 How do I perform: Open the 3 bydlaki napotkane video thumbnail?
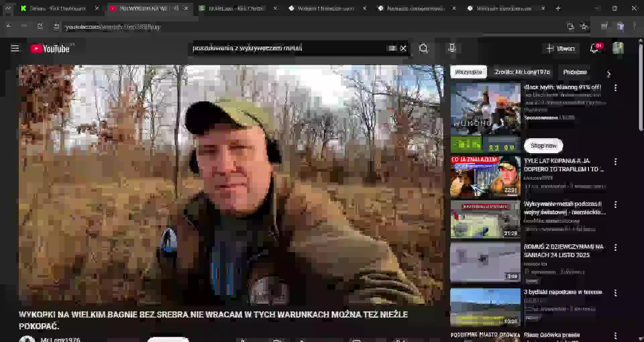pos(485,307)
